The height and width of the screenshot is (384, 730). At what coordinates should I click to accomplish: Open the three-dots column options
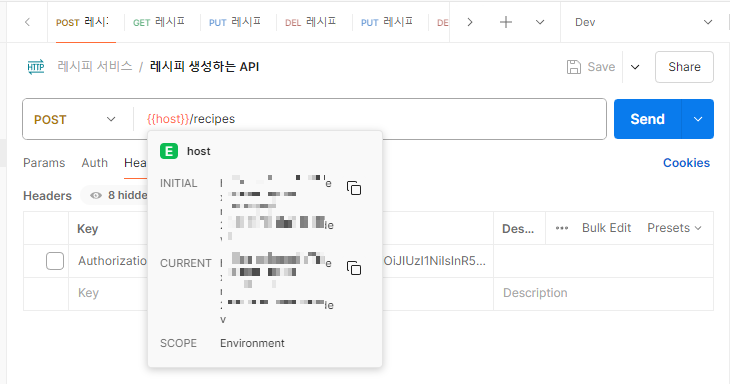[x=562, y=228]
